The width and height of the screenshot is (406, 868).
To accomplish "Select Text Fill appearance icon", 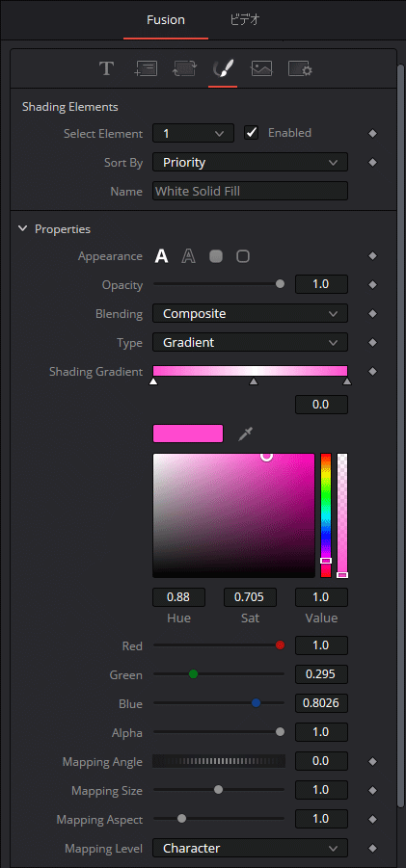I will pos(161,256).
